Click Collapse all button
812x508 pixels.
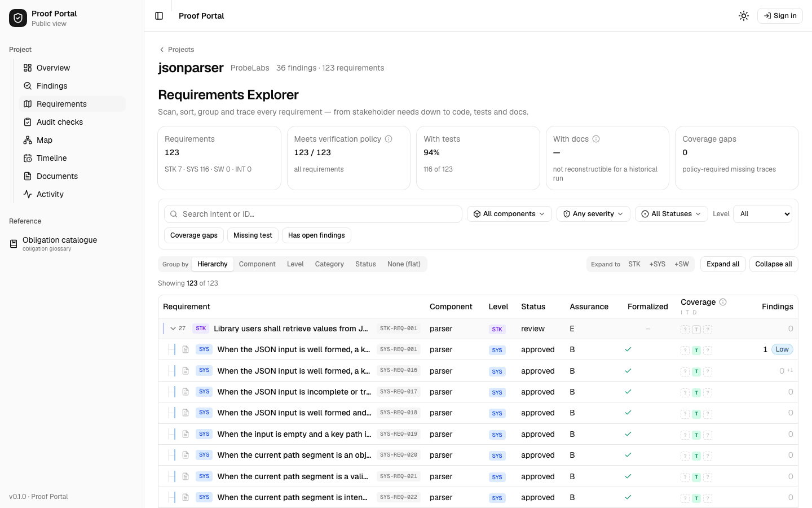774,264
